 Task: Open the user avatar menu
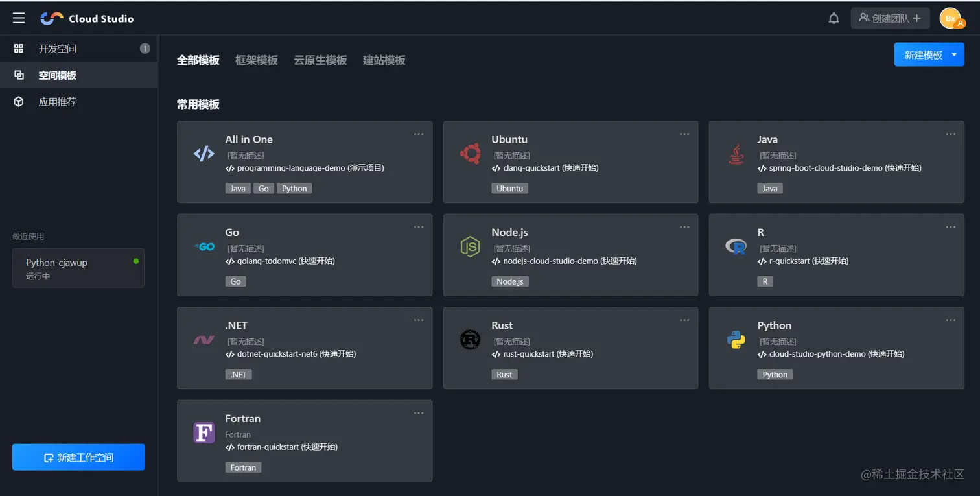(952, 18)
